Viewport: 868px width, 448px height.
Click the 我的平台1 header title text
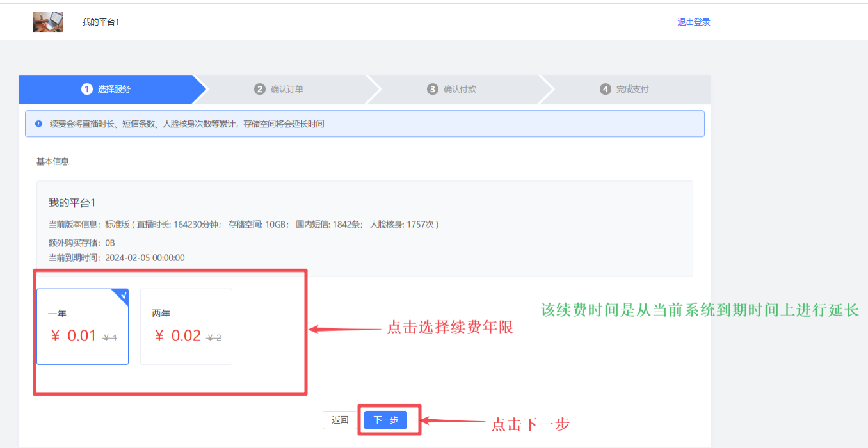[x=100, y=22]
